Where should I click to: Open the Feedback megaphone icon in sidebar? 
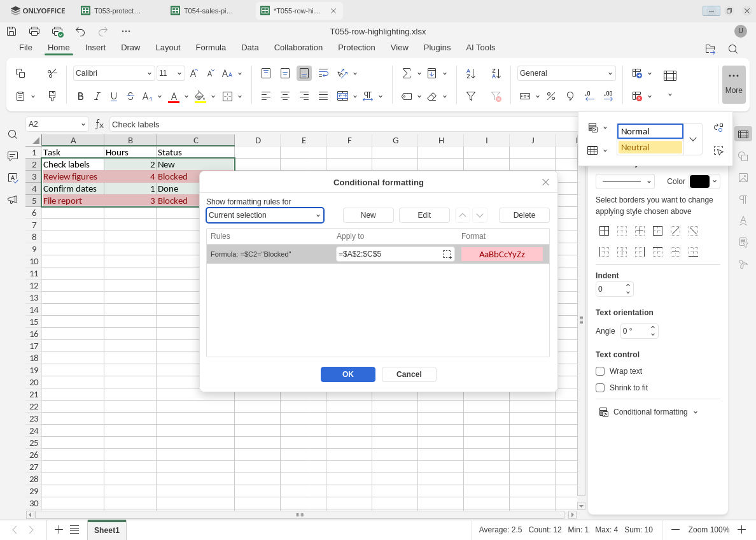click(x=13, y=199)
